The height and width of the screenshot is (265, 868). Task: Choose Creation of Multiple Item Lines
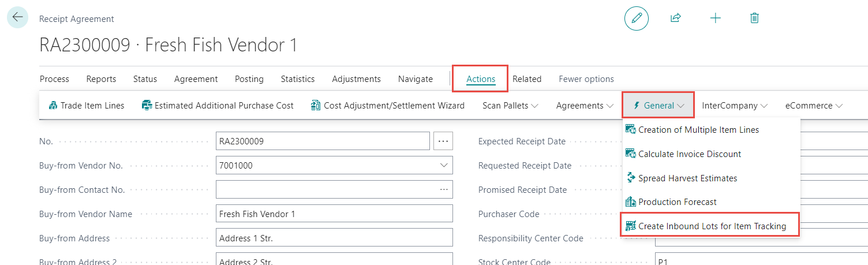pos(698,130)
